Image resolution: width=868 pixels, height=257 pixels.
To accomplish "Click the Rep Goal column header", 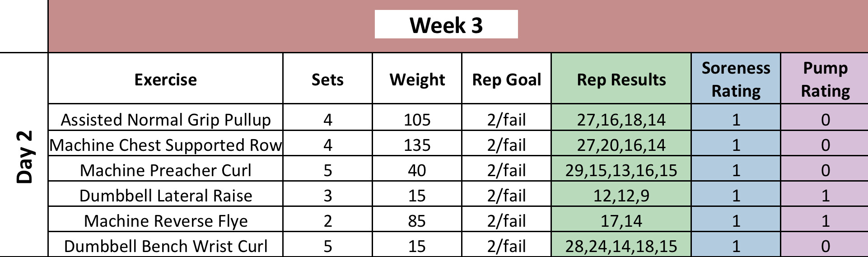I will pyautogui.click(x=506, y=79).
